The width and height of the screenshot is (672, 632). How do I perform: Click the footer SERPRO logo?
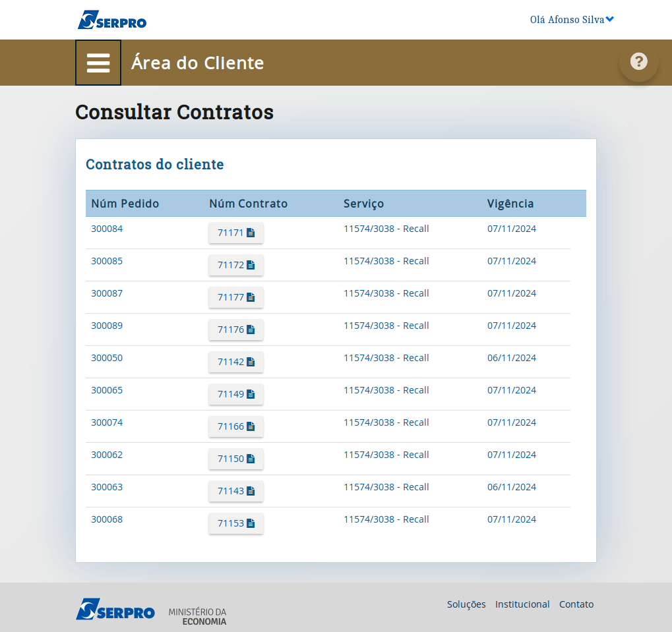click(115, 610)
